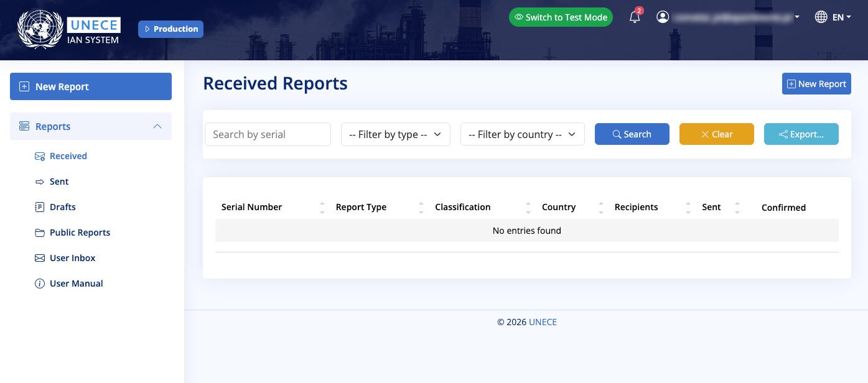The image size is (868, 383).
Task: Click the blue Search button
Action: tap(632, 134)
